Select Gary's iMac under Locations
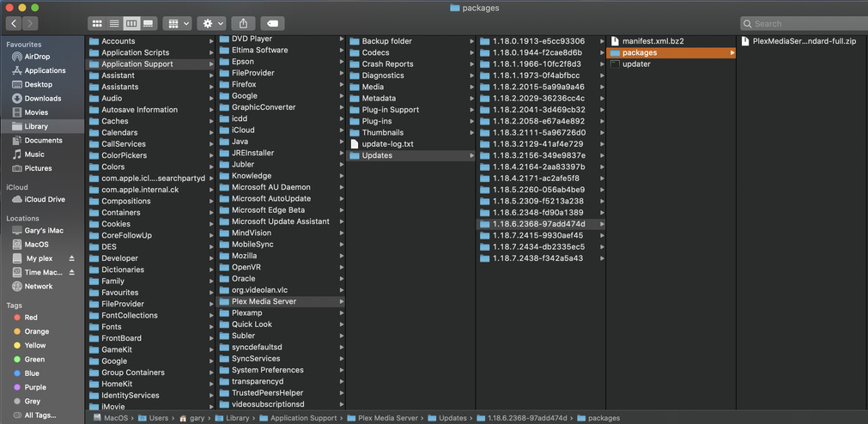 43,230
